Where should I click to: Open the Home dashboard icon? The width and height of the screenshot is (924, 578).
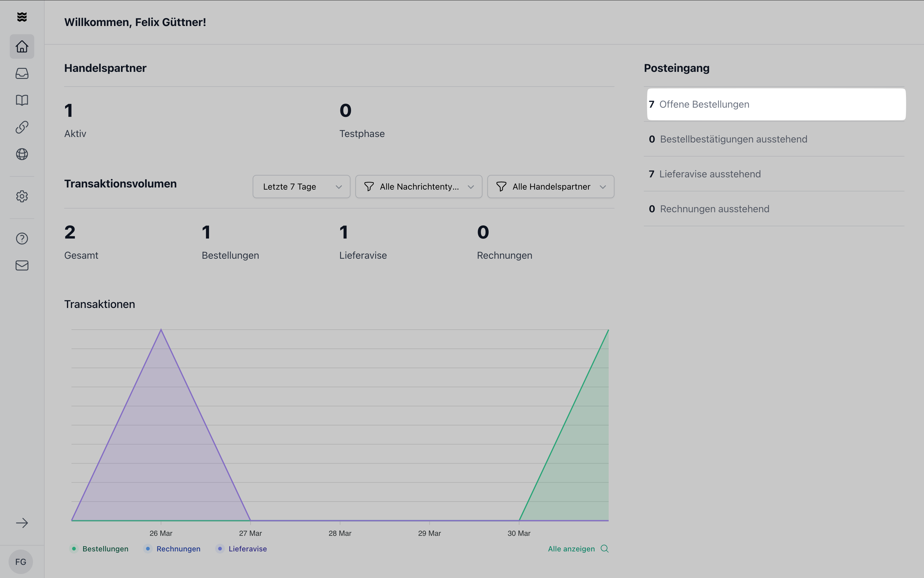(x=22, y=46)
